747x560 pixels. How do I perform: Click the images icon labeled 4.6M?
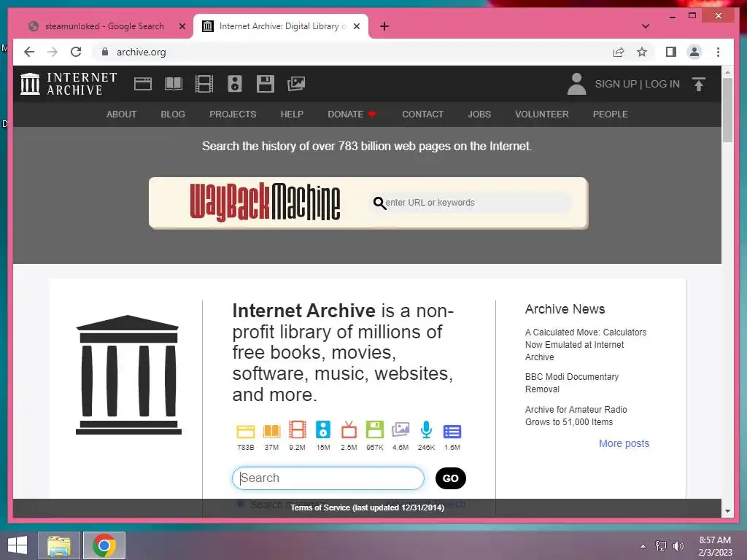click(400, 429)
